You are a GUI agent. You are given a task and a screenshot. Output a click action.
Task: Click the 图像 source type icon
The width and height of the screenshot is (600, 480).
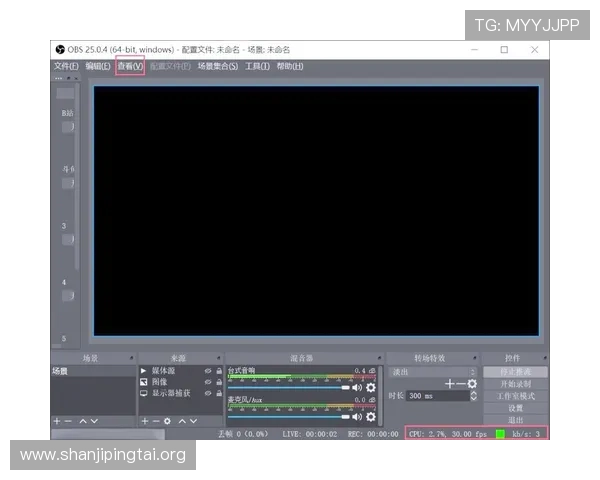(143, 382)
